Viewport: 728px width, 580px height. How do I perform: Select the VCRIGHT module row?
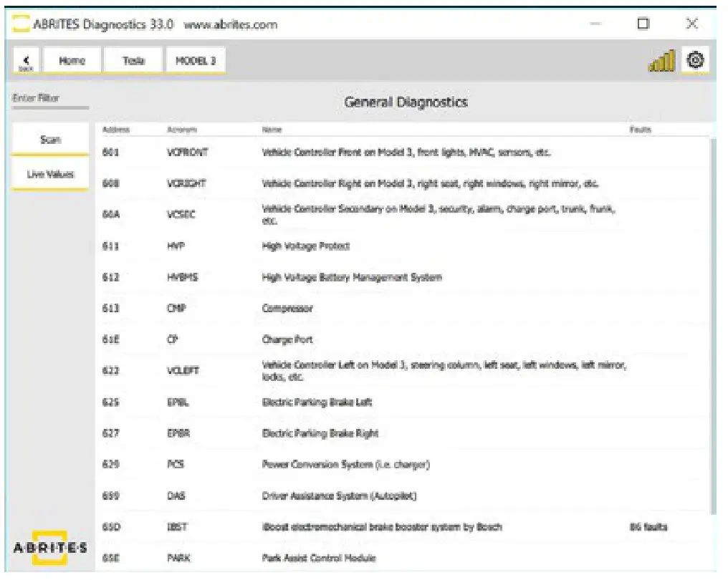(x=402, y=183)
